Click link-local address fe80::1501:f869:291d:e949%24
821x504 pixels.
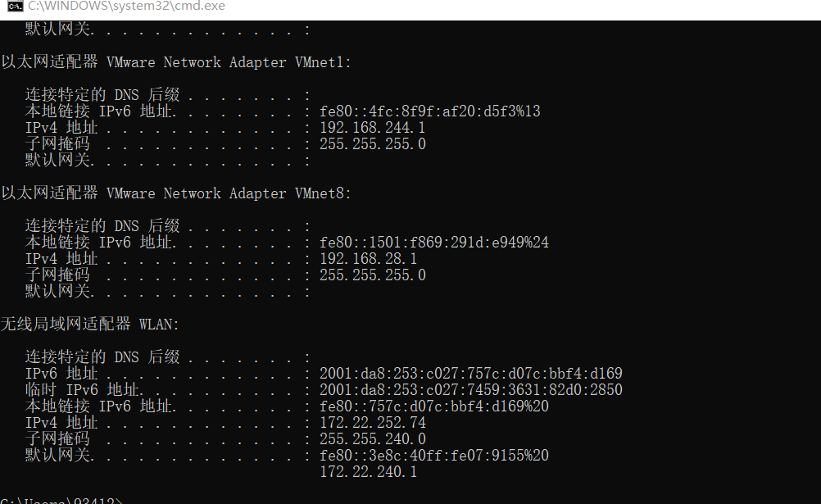pyautogui.click(x=433, y=243)
